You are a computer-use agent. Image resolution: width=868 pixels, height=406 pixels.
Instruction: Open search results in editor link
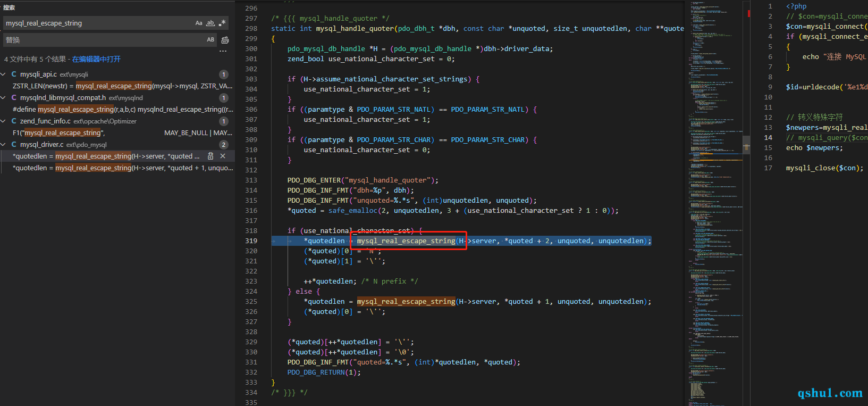click(x=96, y=59)
